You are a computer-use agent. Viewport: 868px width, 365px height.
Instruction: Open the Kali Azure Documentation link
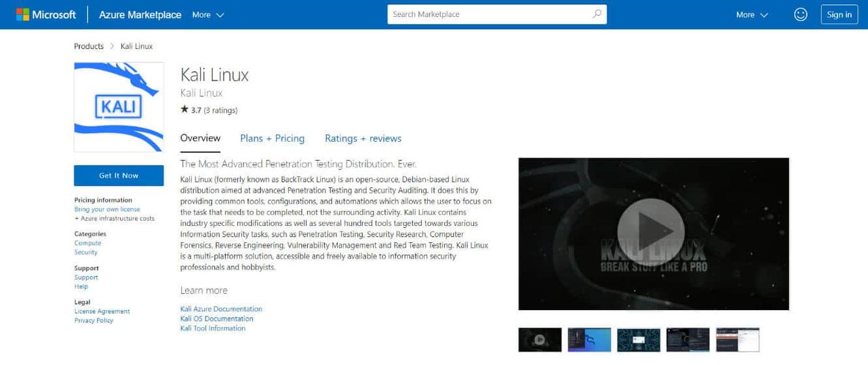(x=221, y=309)
